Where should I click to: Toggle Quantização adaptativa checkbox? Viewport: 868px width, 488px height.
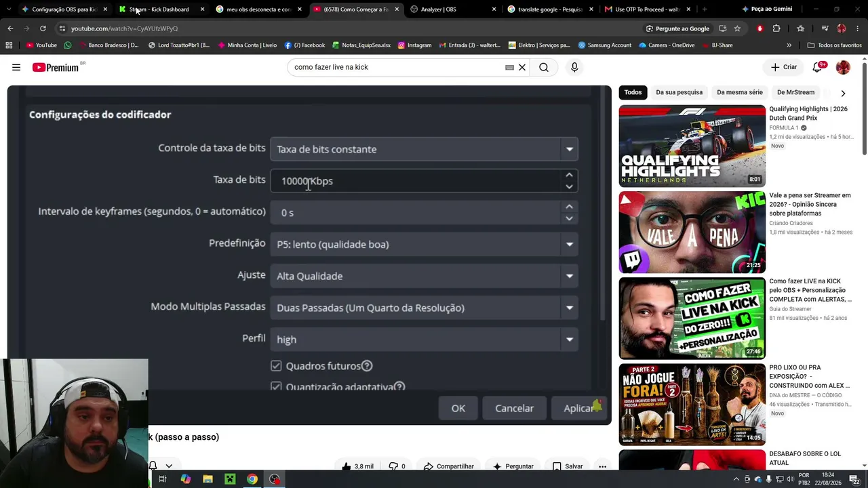276,386
